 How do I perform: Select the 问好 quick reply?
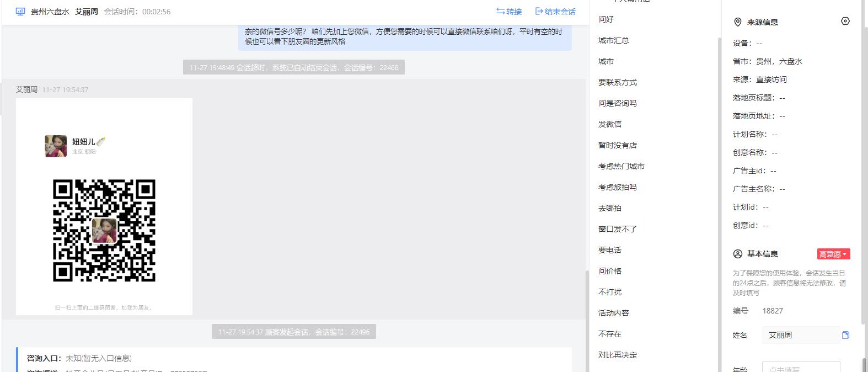click(606, 19)
